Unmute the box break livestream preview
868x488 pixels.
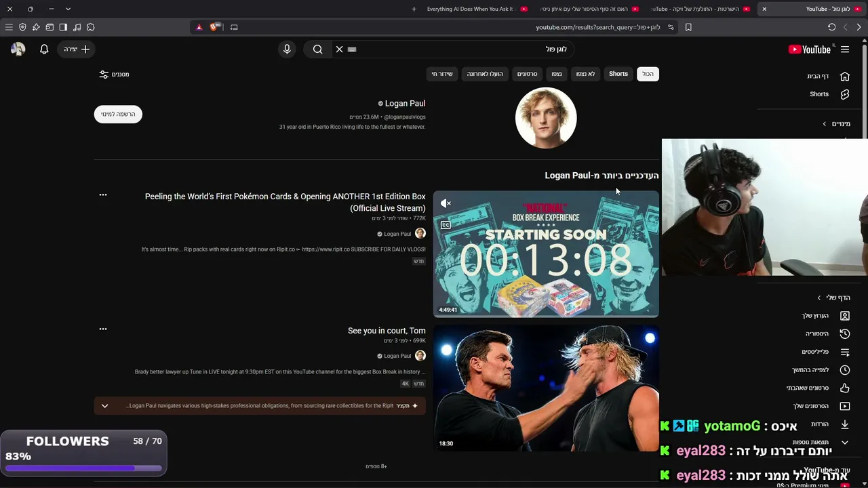click(446, 203)
